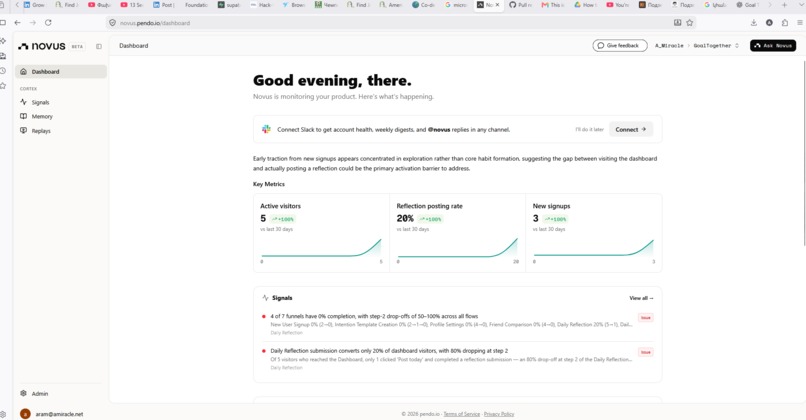The height and width of the screenshot is (420, 806).
Task: Switch to the supabase browser tab
Action: point(229,5)
